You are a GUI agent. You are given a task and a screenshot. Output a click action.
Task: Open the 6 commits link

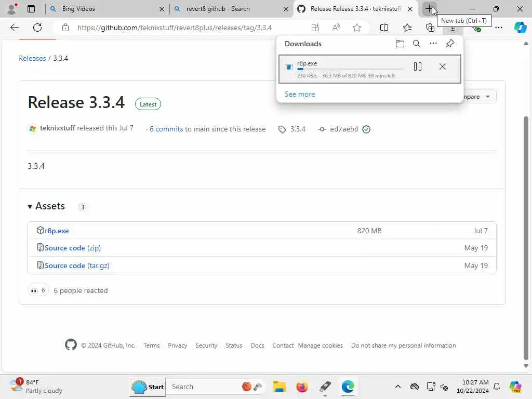point(166,129)
